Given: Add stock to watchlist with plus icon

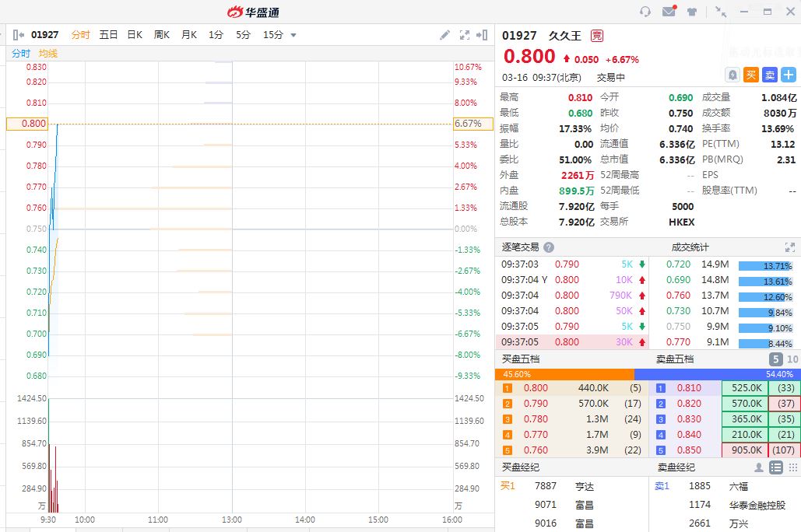Looking at the screenshot, I should coord(789,75).
